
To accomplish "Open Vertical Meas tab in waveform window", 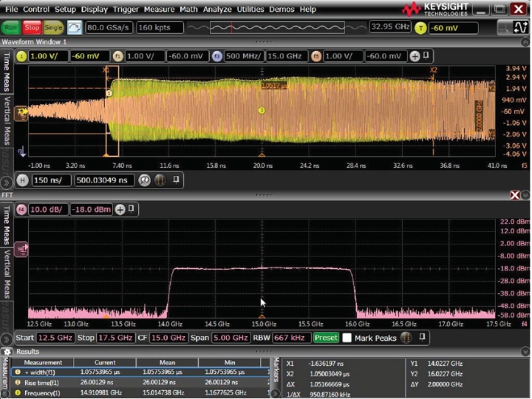I will (7, 120).
